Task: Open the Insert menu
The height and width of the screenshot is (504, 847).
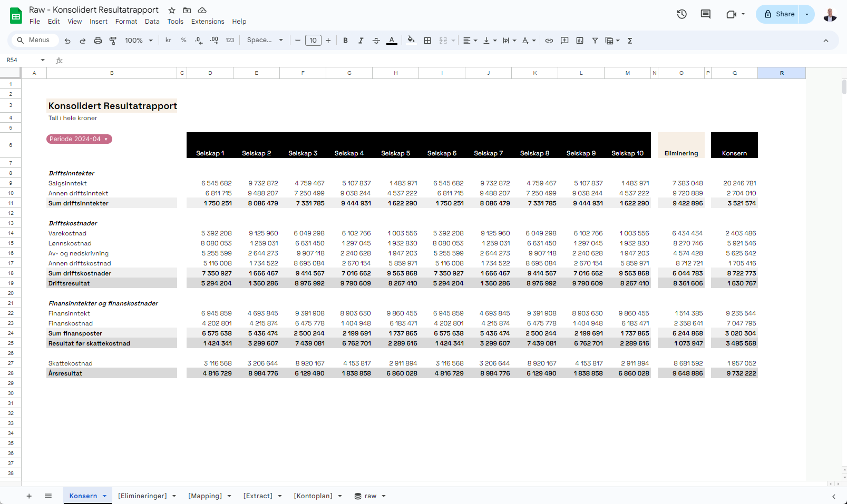Action: click(99, 22)
